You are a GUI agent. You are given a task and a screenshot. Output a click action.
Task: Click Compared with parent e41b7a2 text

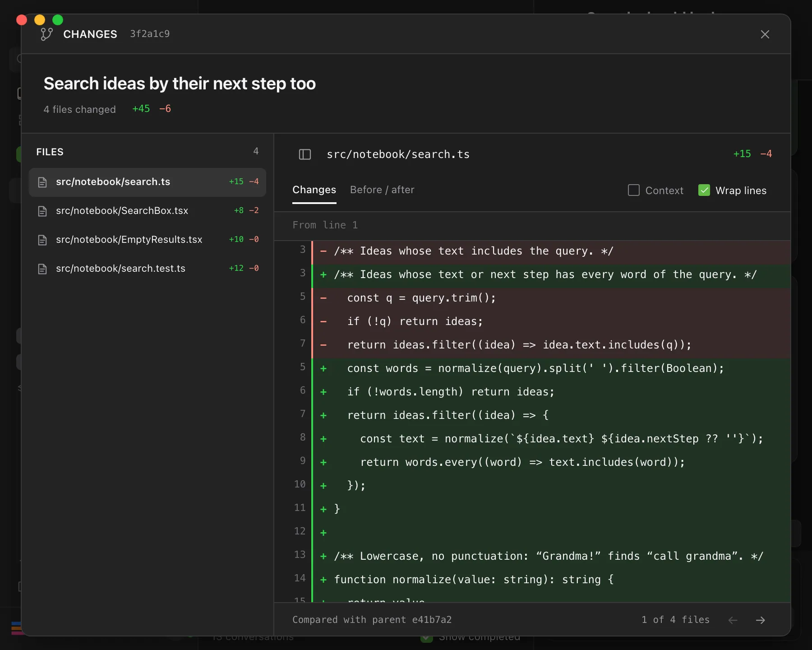372,620
